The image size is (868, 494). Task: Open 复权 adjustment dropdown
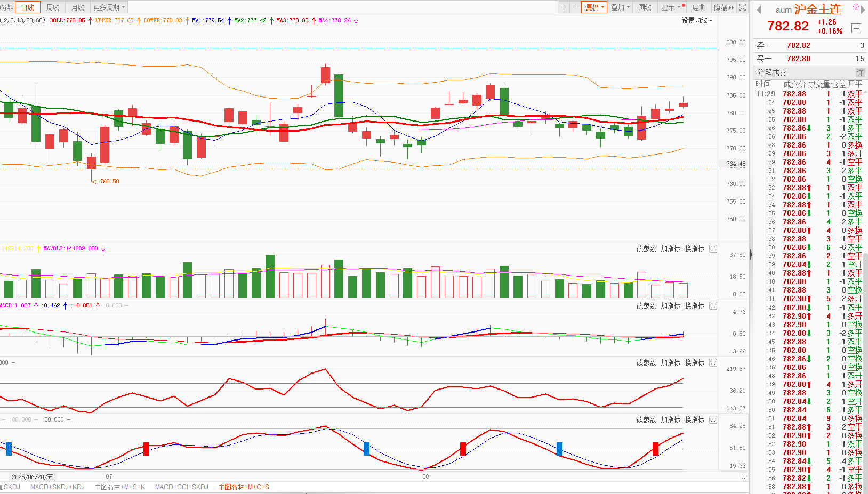(x=594, y=7)
